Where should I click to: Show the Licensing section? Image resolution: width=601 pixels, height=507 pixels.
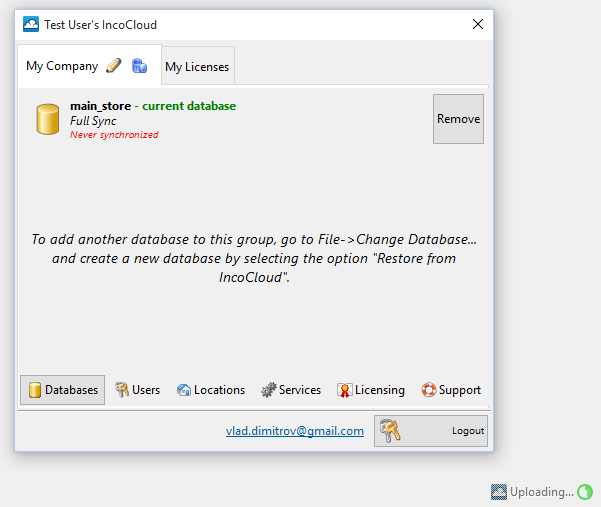371,390
